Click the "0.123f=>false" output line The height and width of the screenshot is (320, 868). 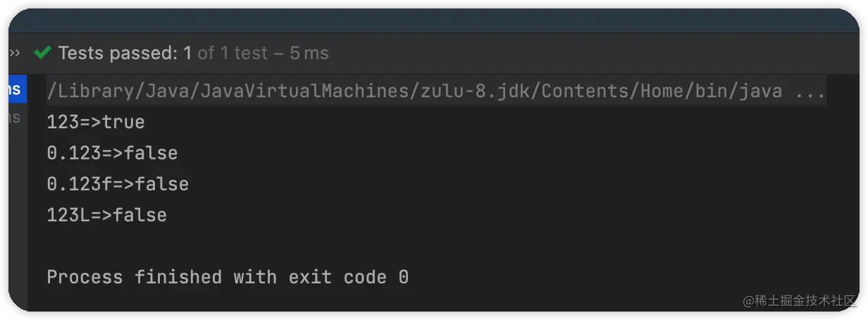tap(118, 184)
